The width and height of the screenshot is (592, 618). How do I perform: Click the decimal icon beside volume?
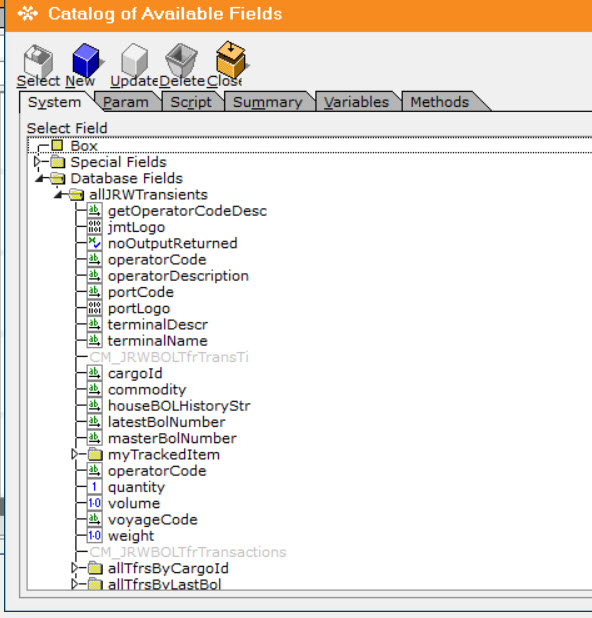tap(94, 503)
